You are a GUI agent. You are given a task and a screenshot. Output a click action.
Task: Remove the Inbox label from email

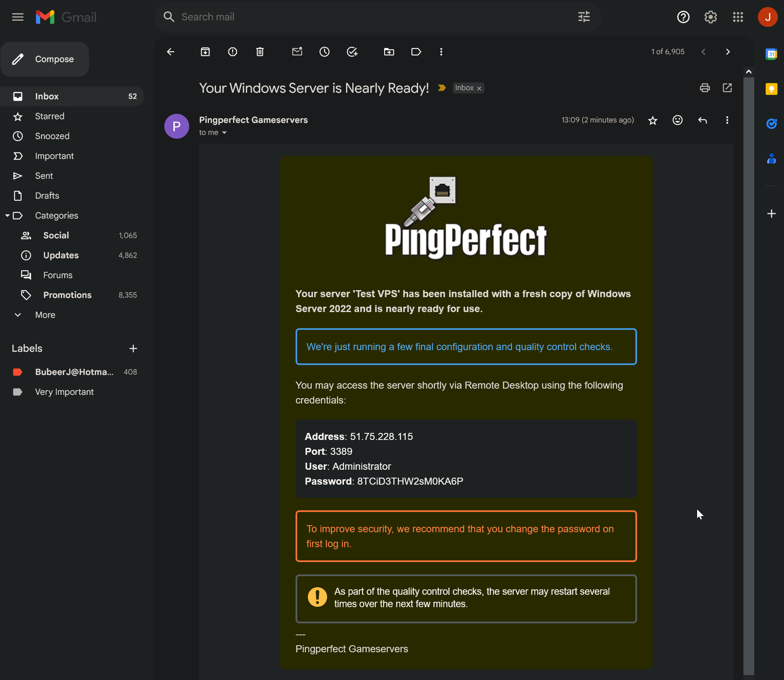pos(479,88)
